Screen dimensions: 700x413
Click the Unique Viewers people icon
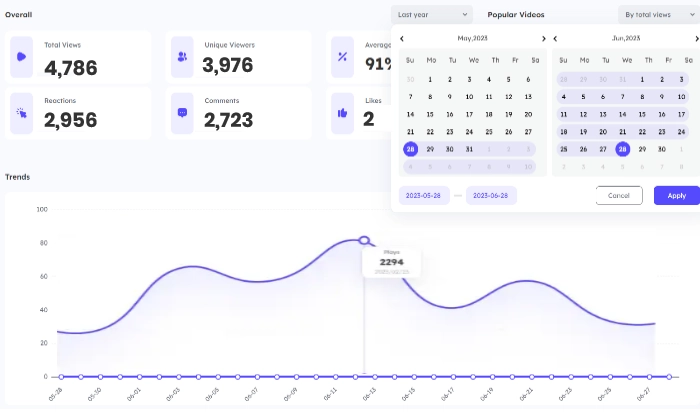tap(182, 57)
